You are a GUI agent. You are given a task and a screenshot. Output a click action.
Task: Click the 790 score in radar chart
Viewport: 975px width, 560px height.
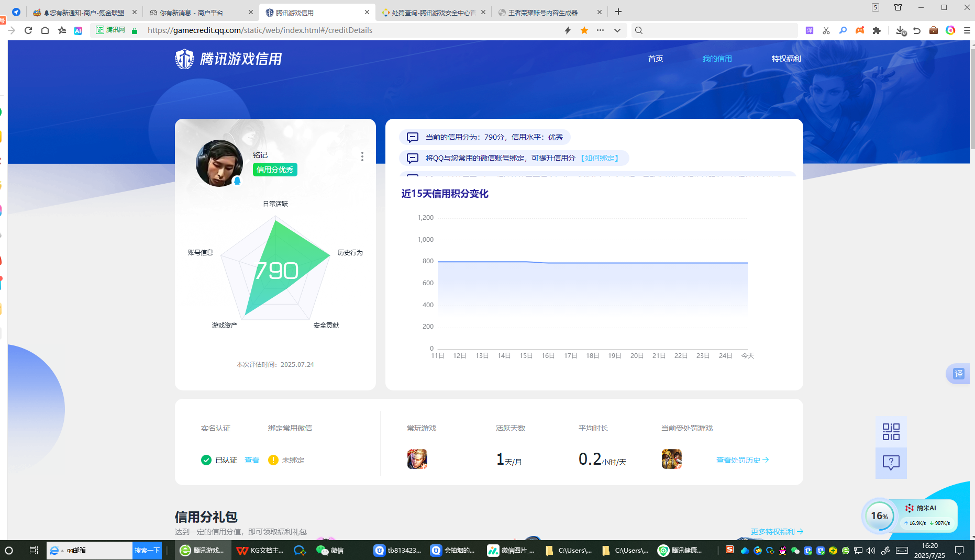click(x=276, y=271)
